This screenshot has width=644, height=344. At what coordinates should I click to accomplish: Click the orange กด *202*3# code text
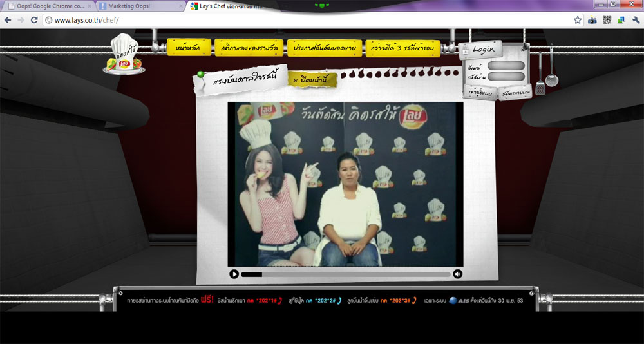point(395,300)
